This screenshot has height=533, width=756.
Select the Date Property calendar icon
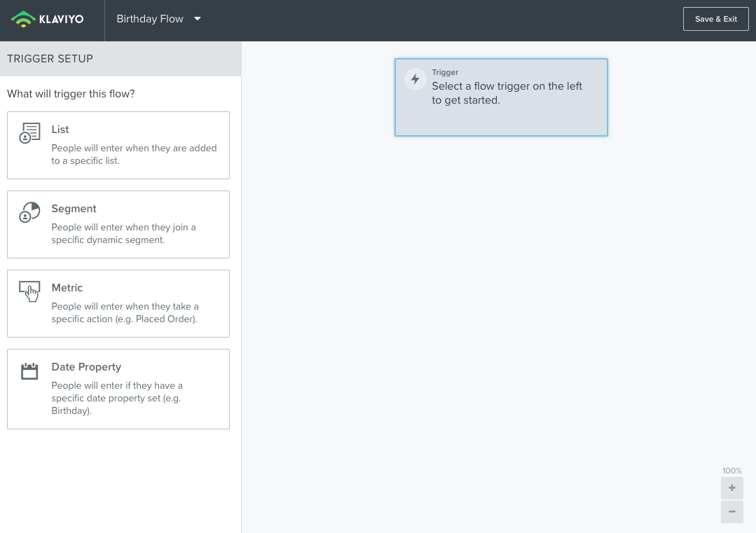click(29, 371)
